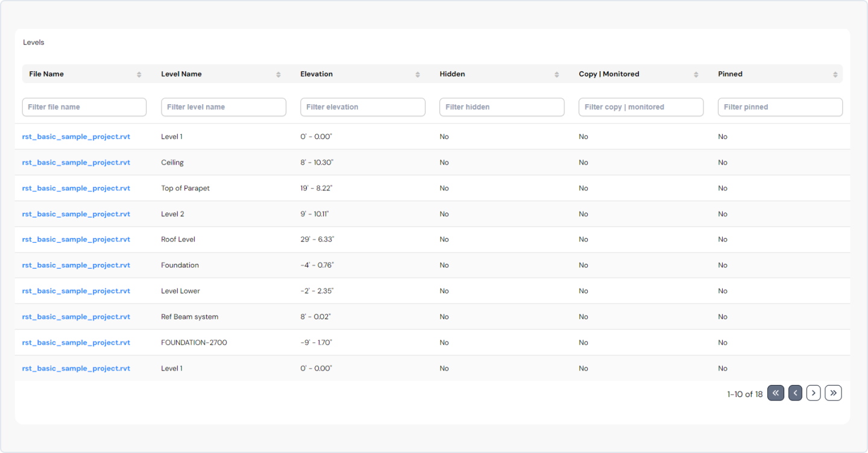Go to next page of levels
This screenshot has width=868, height=453.
point(813,393)
